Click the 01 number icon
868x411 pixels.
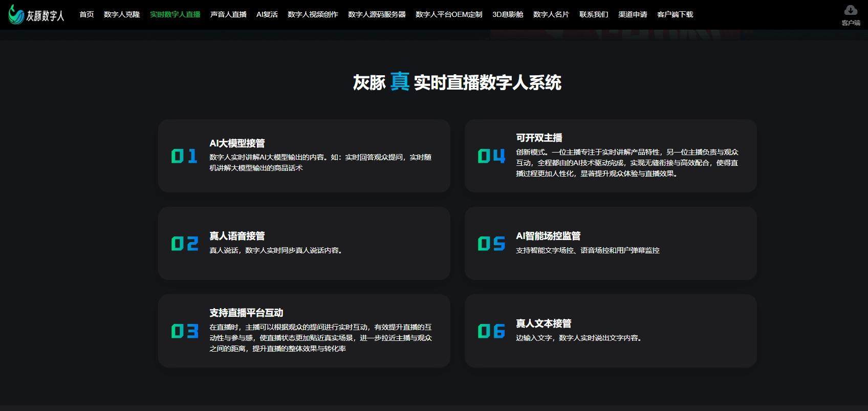[184, 156]
